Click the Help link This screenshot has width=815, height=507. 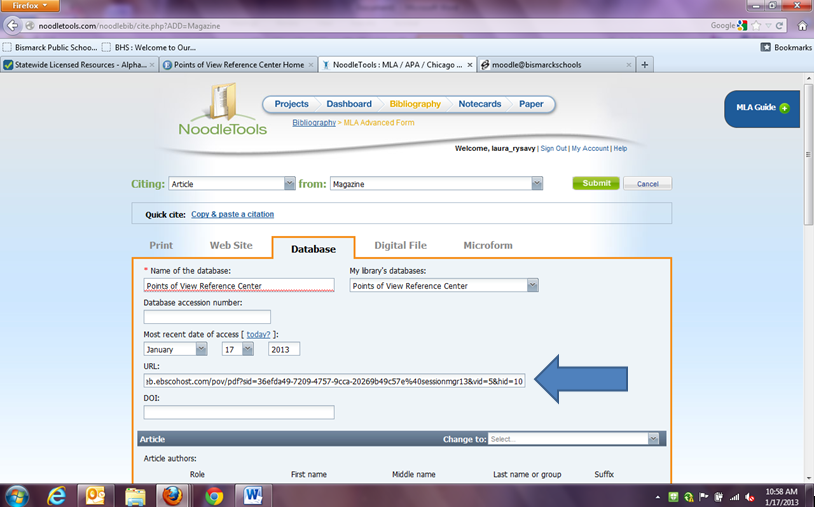[x=620, y=148]
